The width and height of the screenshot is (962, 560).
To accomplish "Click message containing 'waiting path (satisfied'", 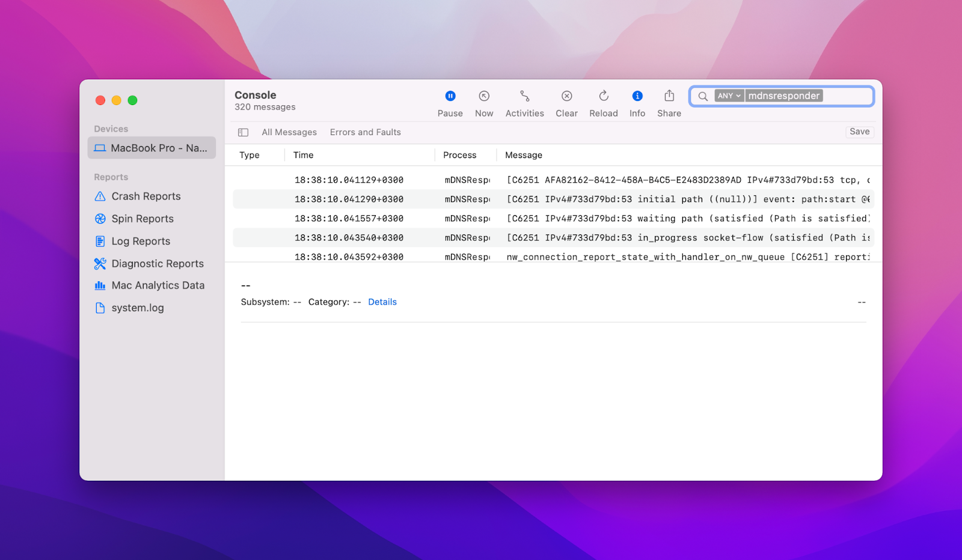I will 688,219.
